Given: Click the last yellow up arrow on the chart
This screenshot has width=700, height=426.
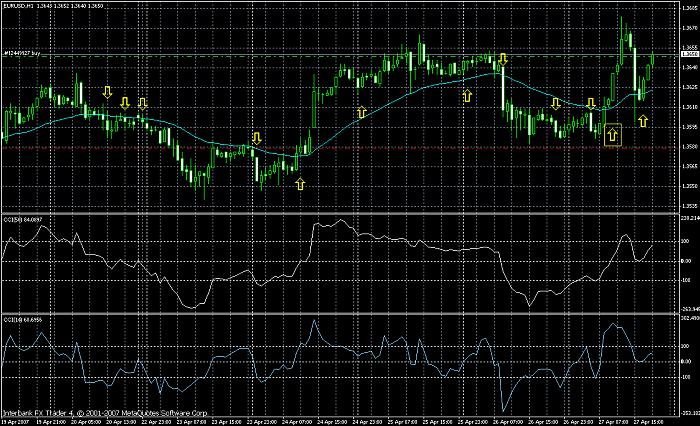Looking at the screenshot, I should pos(643,121).
